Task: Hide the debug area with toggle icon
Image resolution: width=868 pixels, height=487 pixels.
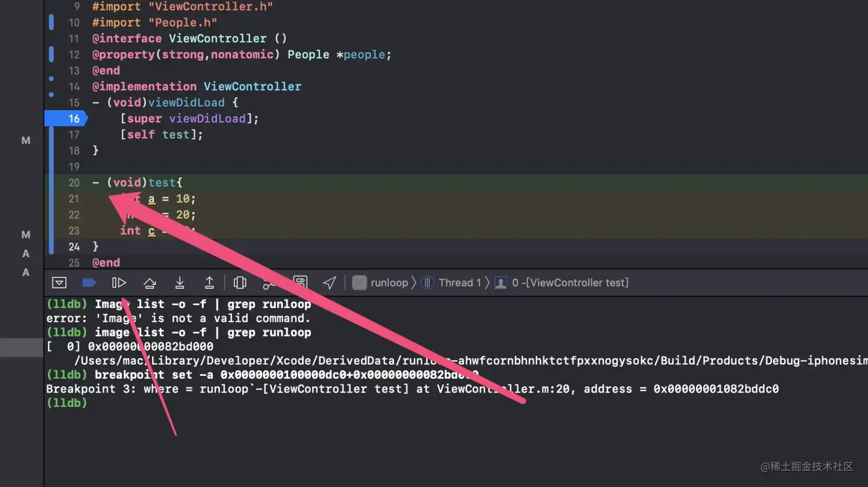Action: 59,283
